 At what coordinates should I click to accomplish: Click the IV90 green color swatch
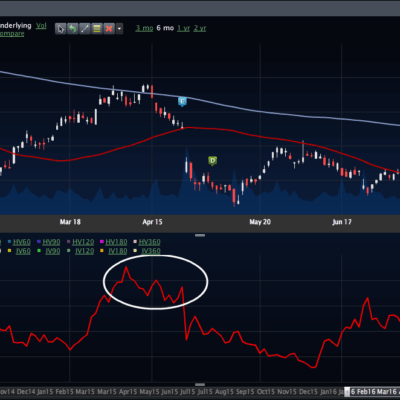[x=39, y=251]
